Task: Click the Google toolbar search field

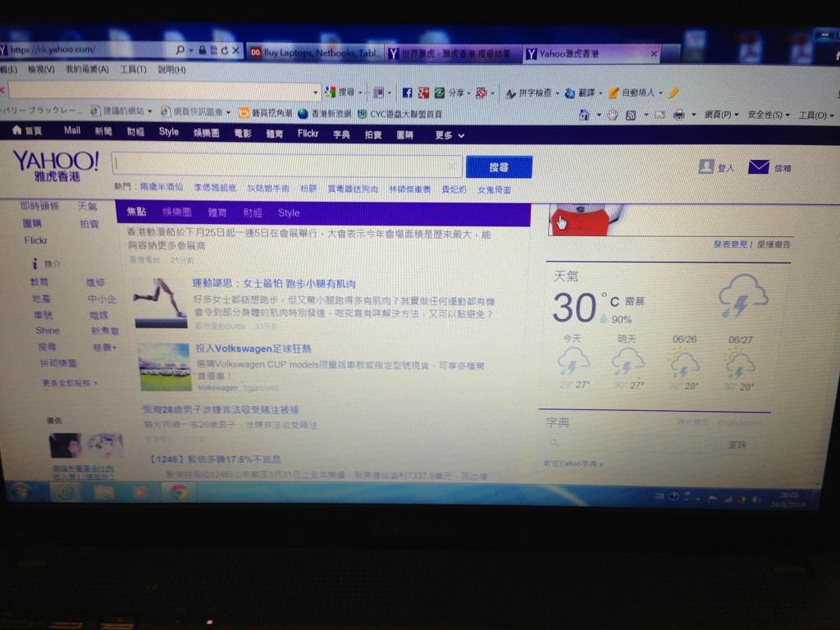Action: pyautogui.click(x=160, y=90)
